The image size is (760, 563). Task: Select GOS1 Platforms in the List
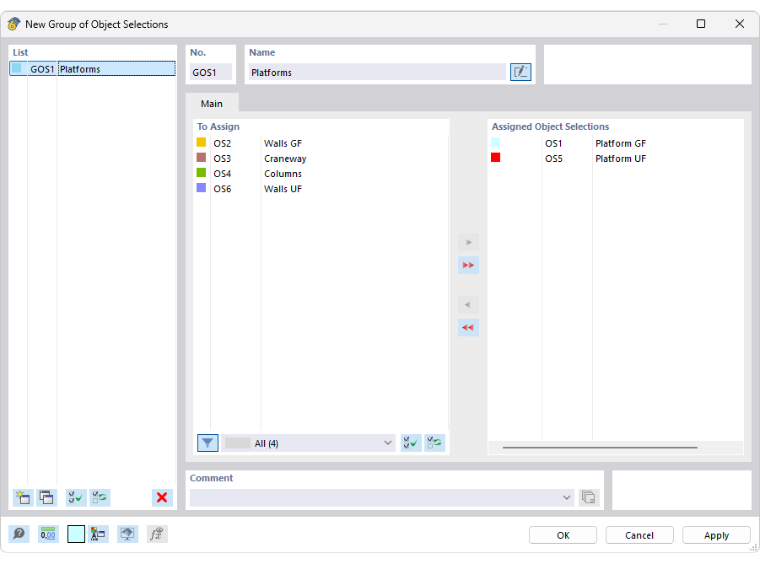point(93,69)
